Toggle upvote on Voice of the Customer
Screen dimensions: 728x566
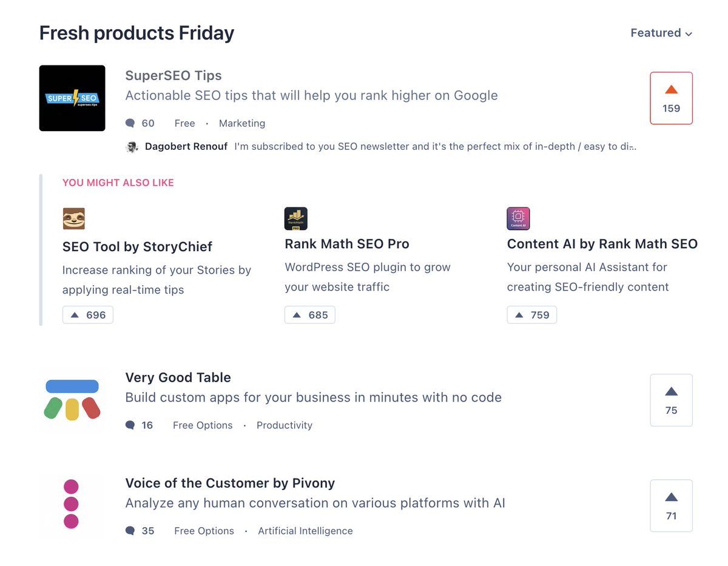[671, 506]
